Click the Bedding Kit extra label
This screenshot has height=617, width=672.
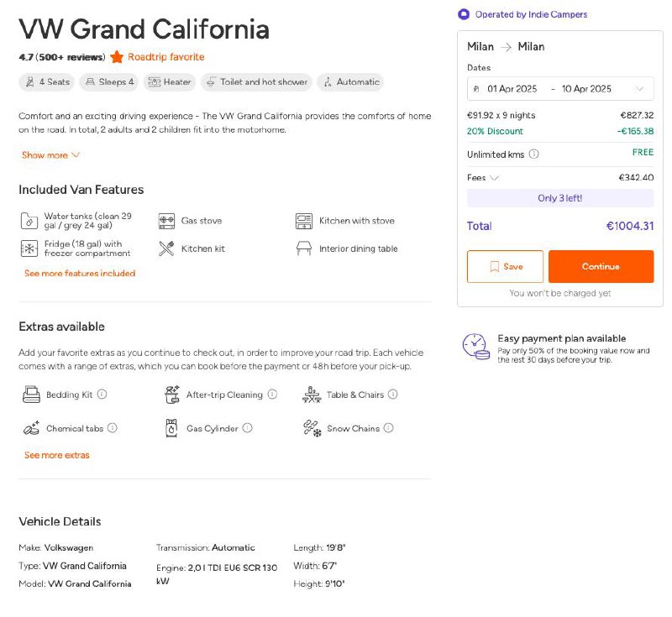(70, 395)
